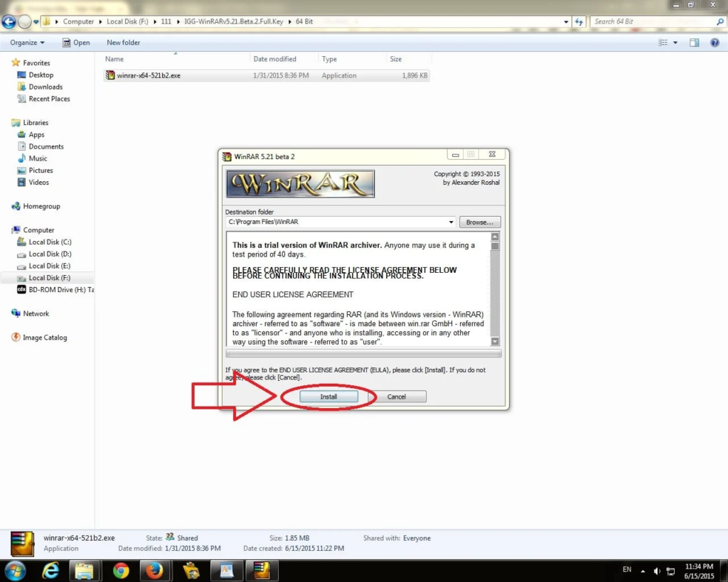Open Firefox from the taskbar

pyautogui.click(x=155, y=570)
